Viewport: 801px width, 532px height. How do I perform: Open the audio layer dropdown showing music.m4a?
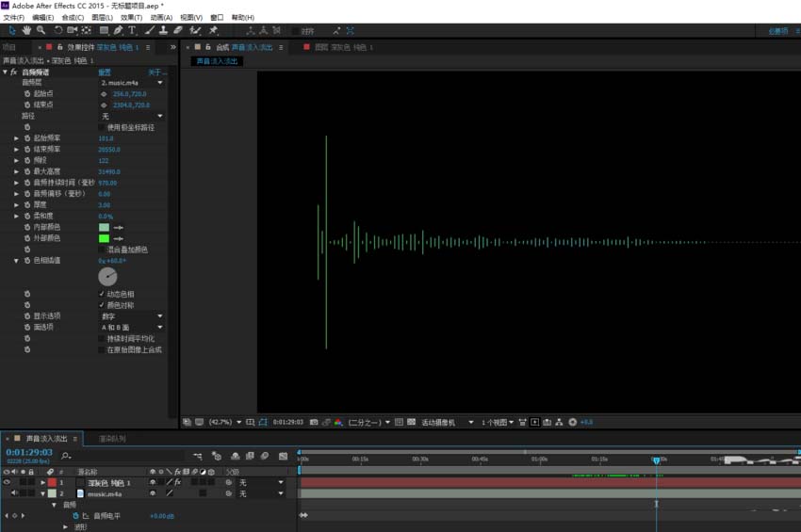132,83
